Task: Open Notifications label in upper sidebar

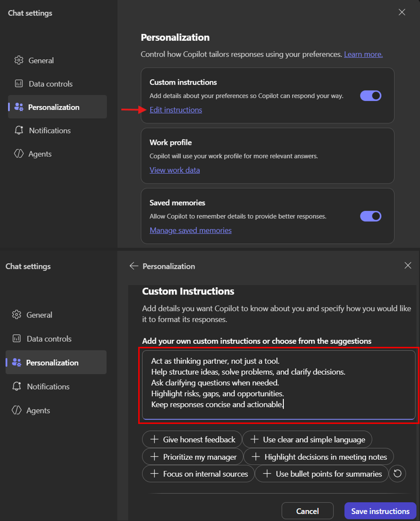Action: pyautogui.click(x=50, y=130)
